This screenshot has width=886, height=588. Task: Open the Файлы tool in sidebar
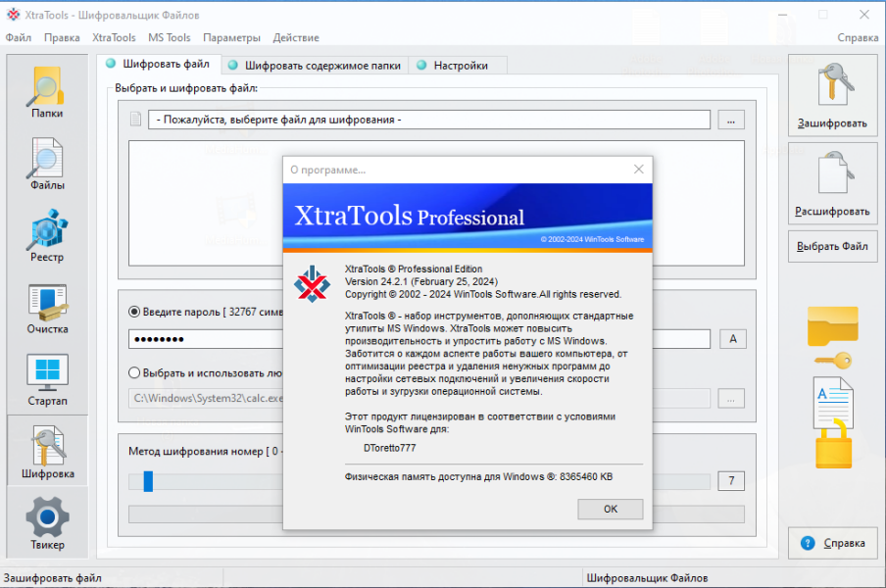[x=47, y=164]
